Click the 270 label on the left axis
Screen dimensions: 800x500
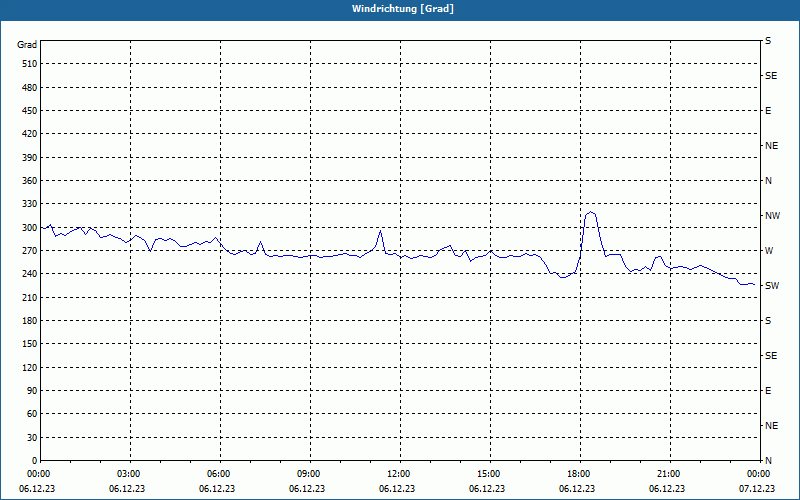coord(30,251)
